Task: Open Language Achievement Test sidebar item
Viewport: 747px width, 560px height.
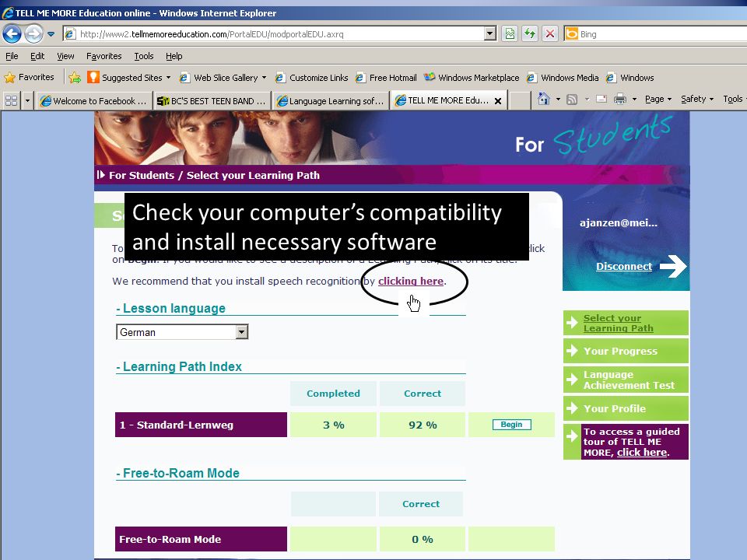Action: 626,380
